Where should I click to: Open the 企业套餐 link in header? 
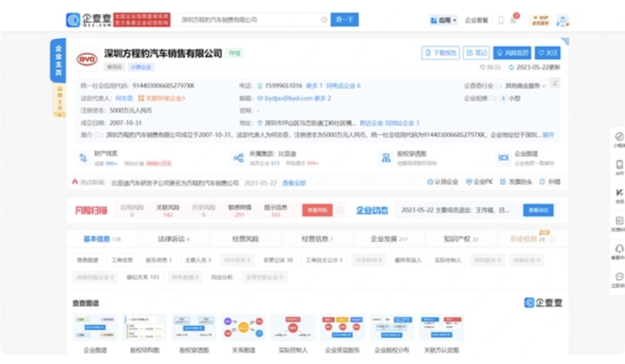point(476,20)
